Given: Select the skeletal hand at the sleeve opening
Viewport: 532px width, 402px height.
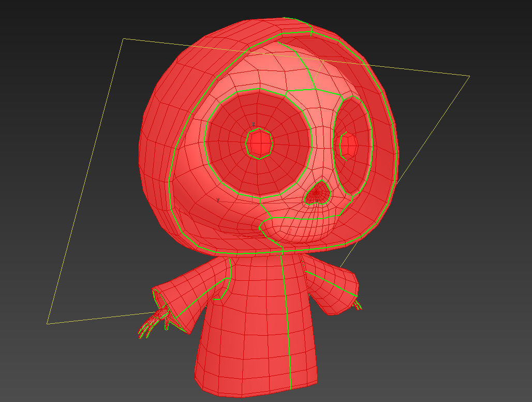Looking at the screenshot, I should [154, 322].
